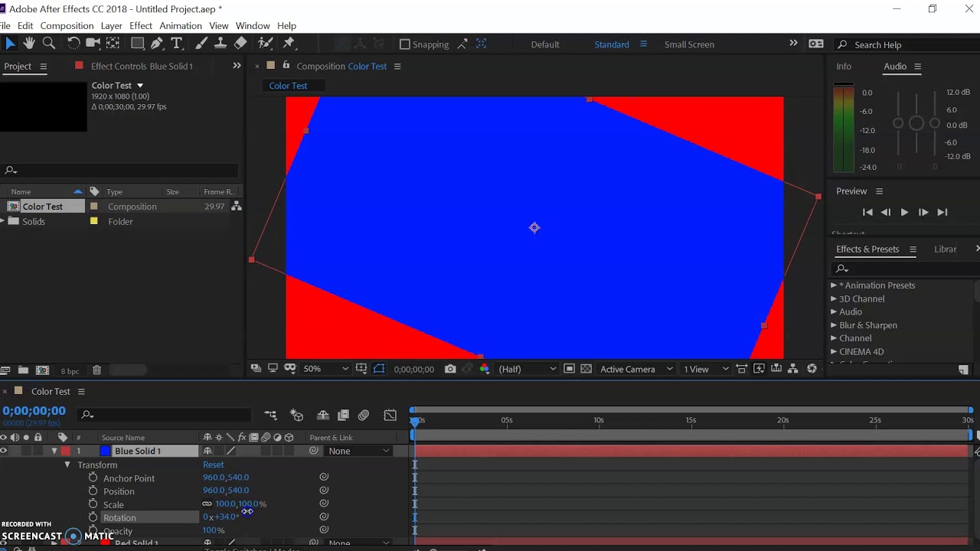This screenshot has width=980, height=551.
Task: Select the Rotation tool
Action: [x=73, y=44]
